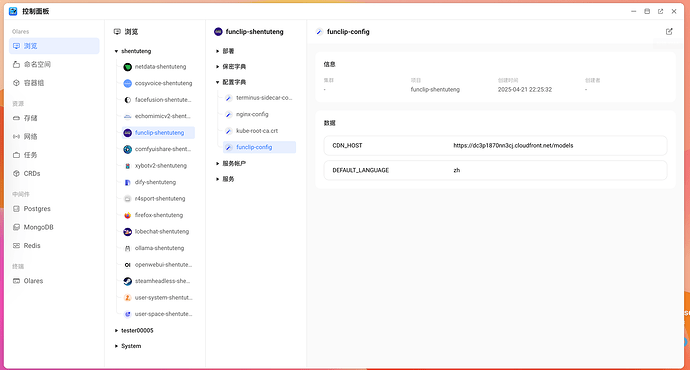Viewport: 690px width, 370px height.
Task: Click creation time 2025-04-21 22:25:32
Action: pos(525,89)
